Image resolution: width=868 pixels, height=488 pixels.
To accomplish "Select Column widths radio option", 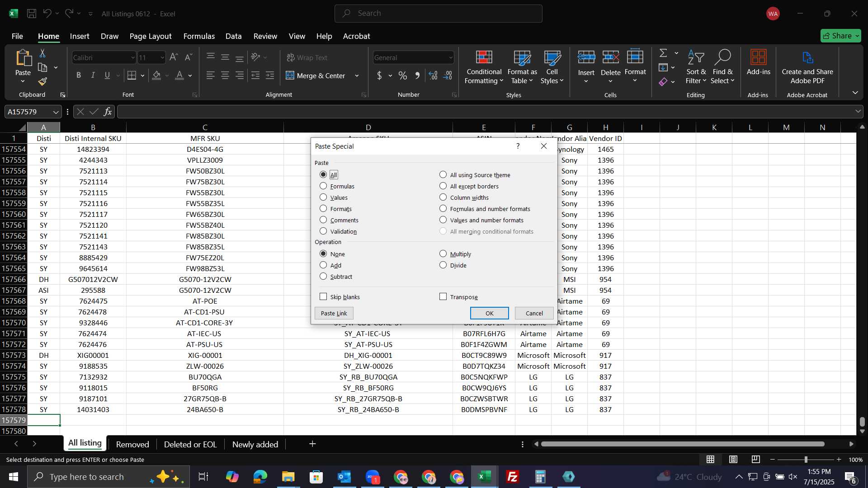I will click(x=464, y=197).
